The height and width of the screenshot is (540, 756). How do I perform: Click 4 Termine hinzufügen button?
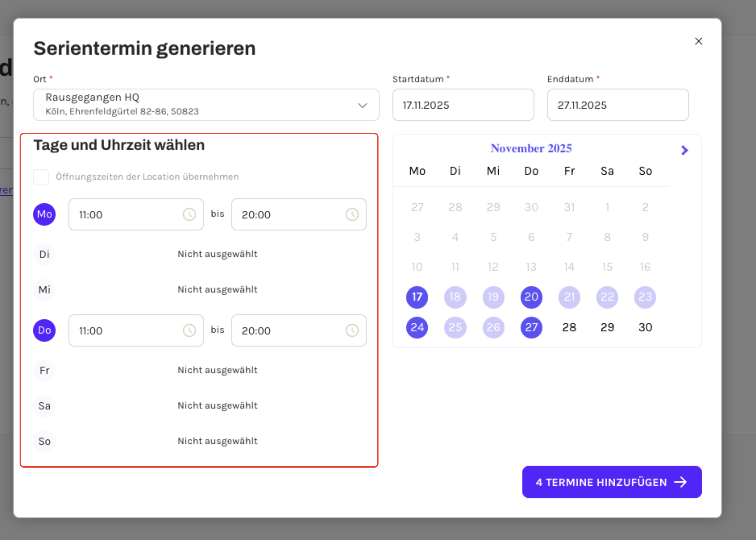click(612, 482)
